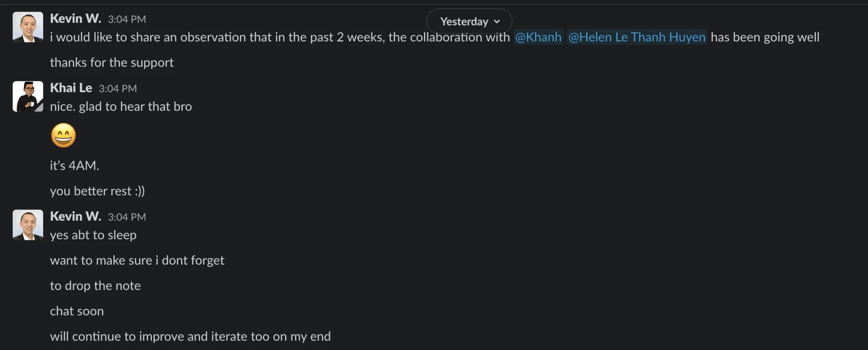Select the "thanks for the support" message
868x350 pixels.
112,62
